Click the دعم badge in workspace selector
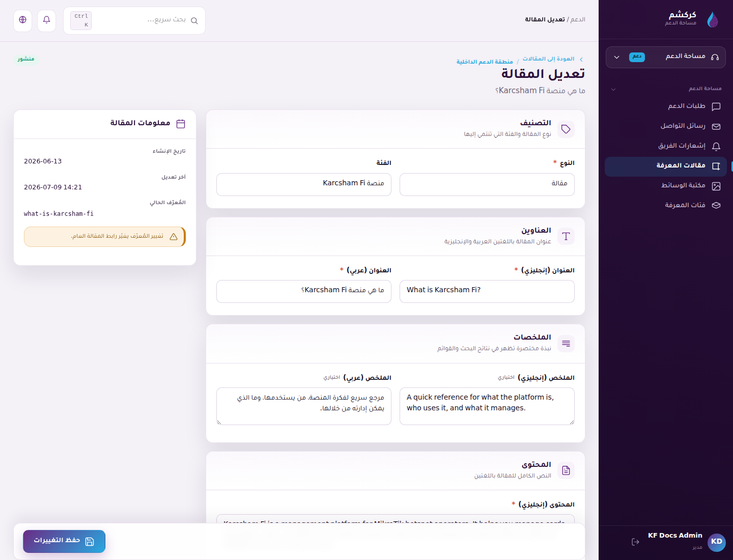The image size is (733, 560). [x=637, y=57]
